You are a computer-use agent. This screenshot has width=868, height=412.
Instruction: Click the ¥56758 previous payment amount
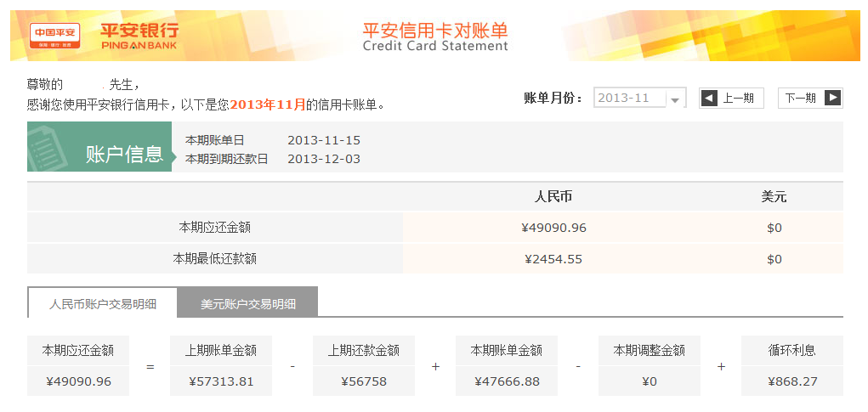[364, 381]
